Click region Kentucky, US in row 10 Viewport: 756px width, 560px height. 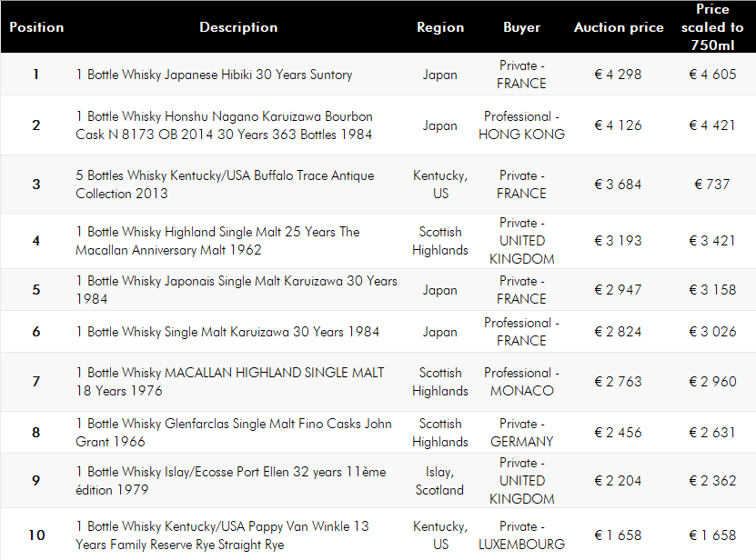440,535
